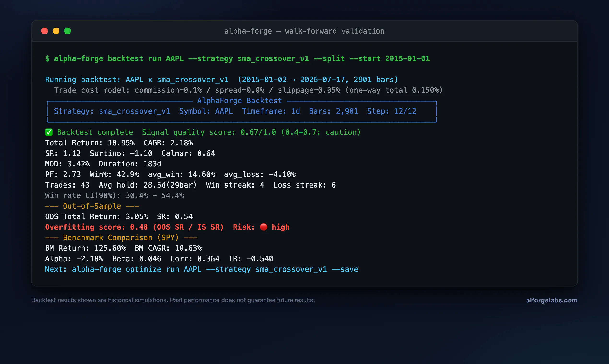This screenshot has width=609, height=364.
Task: Click 'SR: 1.12' value
Action: (63, 153)
